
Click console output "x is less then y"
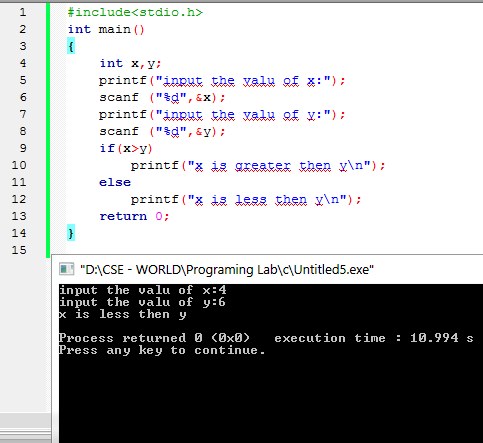123,314
